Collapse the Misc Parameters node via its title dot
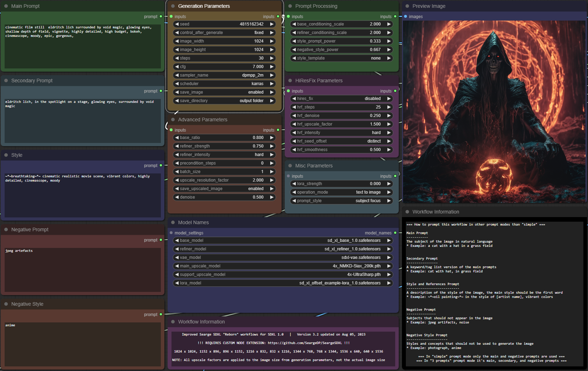This screenshot has height=371, width=588. tap(290, 166)
